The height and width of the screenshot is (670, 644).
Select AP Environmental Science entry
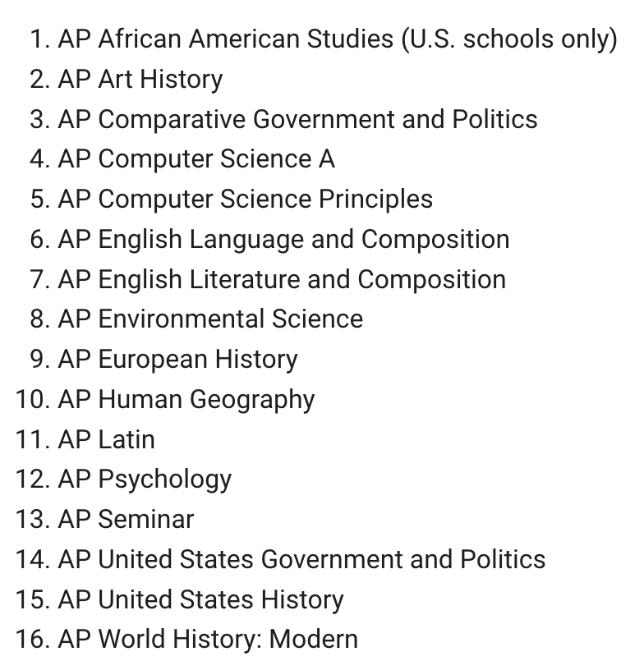(210, 319)
